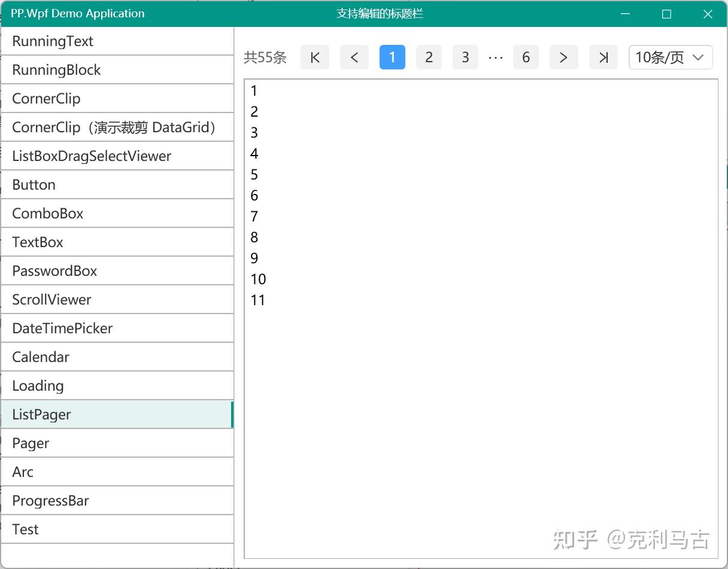
Task: Jump to the last page
Action: [x=603, y=57]
